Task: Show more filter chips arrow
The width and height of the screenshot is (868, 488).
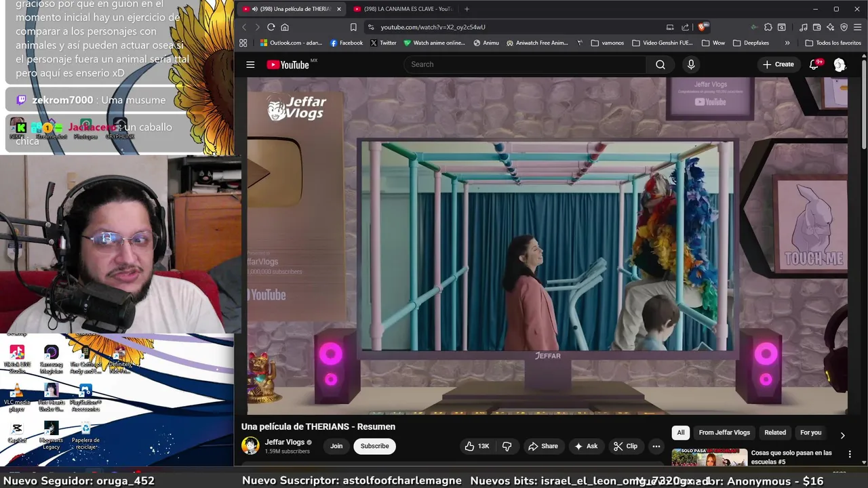Action: [843, 436]
